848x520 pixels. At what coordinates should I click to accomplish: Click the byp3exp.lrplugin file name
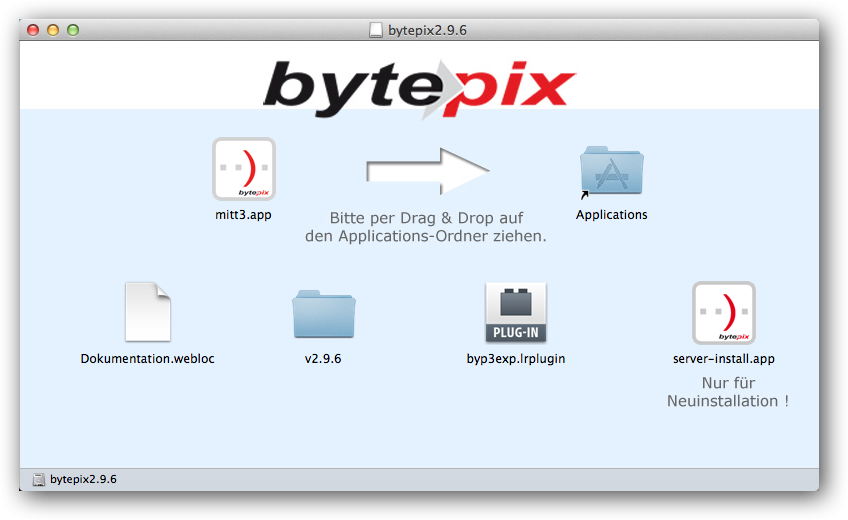point(515,358)
